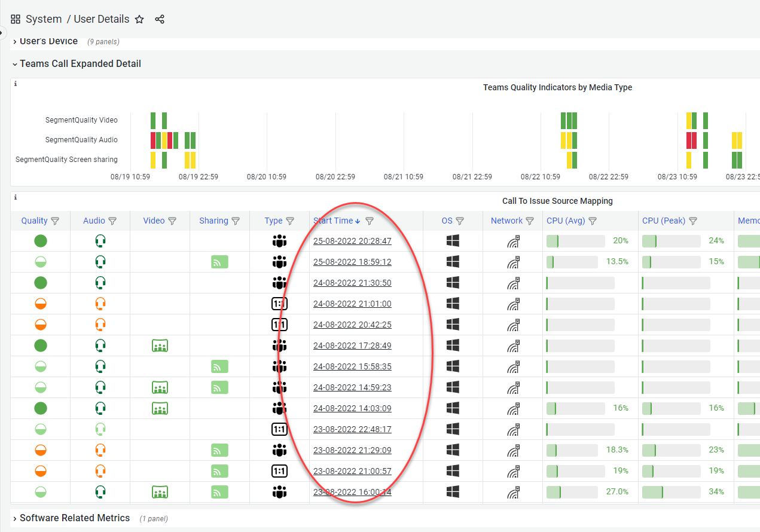Star the User Details dashboard
The height and width of the screenshot is (532, 760).
pyautogui.click(x=139, y=19)
